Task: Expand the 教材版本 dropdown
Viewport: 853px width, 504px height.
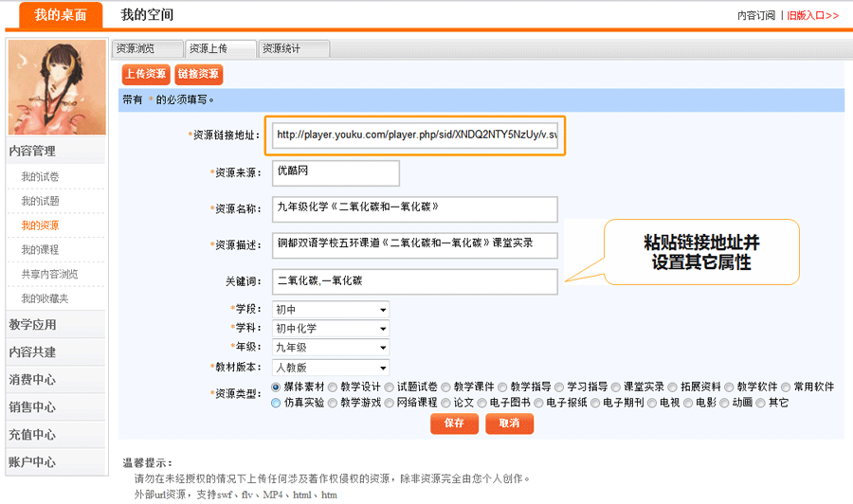Action: click(x=331, y=368)
